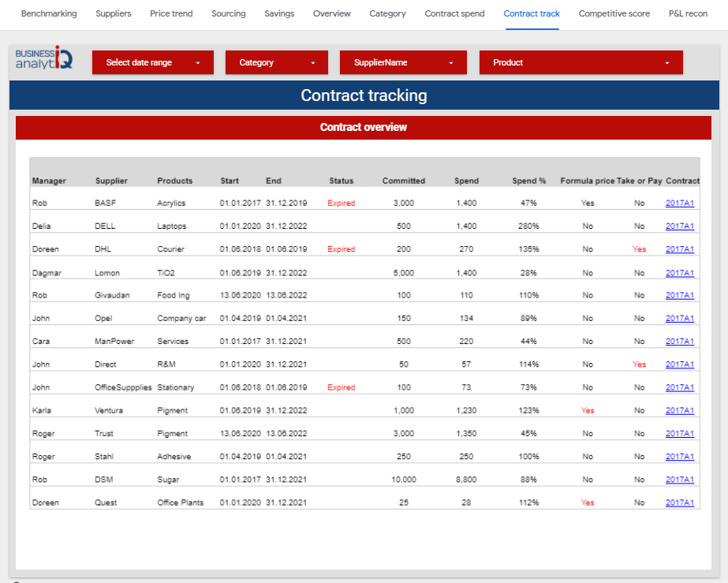Switch to the P&L recon tab
The image size is (728, 583).
688,13
